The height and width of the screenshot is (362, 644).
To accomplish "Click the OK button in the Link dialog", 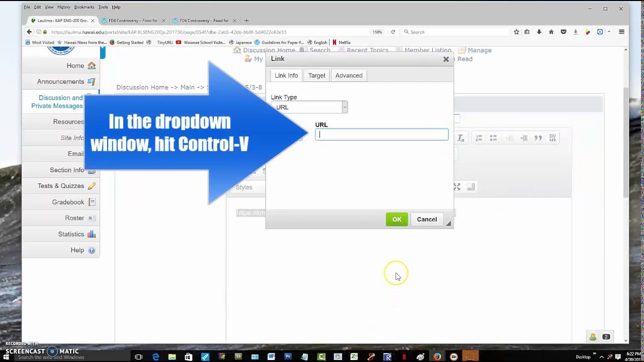I will 396,219.
